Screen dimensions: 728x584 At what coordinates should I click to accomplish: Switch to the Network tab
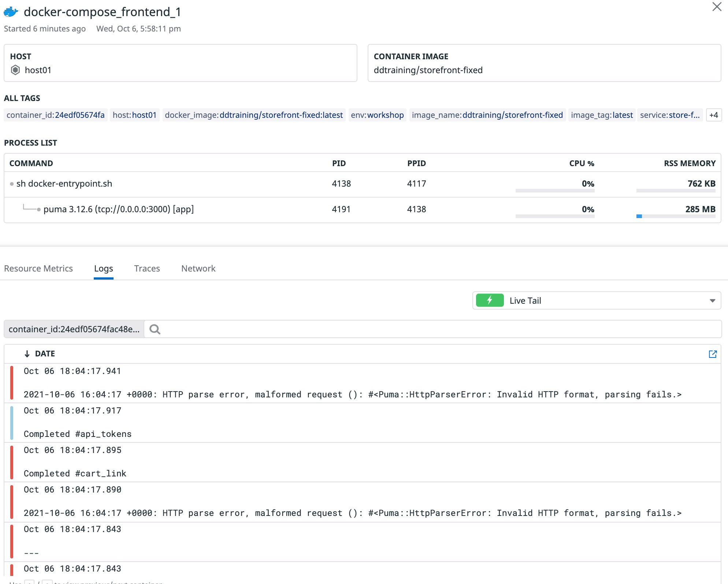198,269
